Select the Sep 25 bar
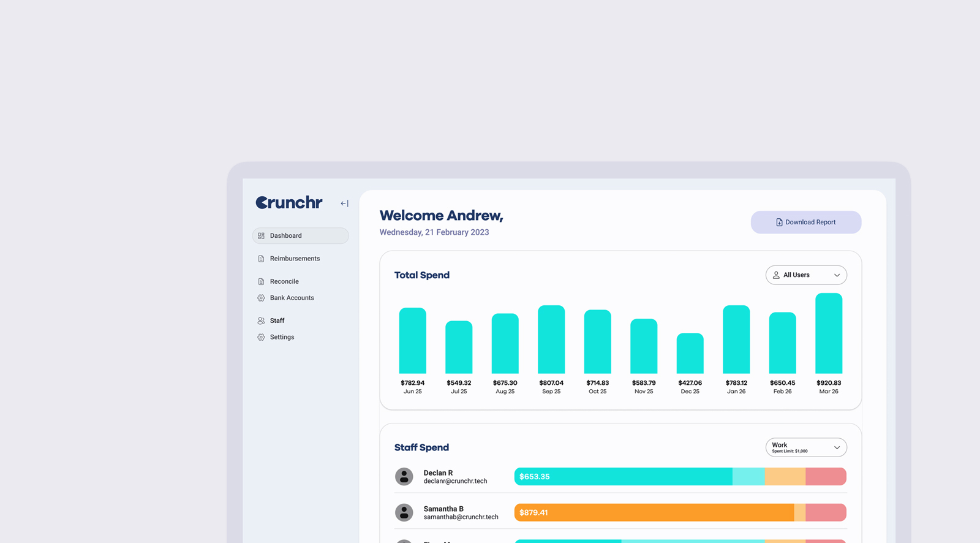Viewport: 980px width, 543px height. (x=551, y=340)
